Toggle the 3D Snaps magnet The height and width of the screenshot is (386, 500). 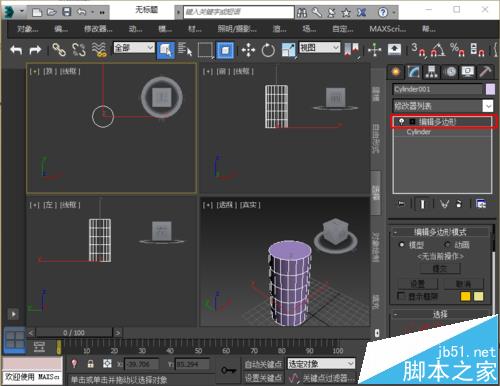(418, 50)
